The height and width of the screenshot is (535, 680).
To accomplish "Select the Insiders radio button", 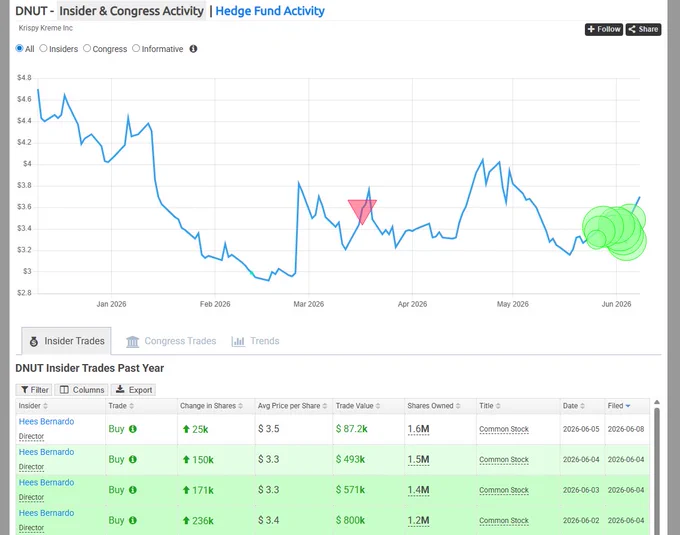I will click(x=43, y=49).
